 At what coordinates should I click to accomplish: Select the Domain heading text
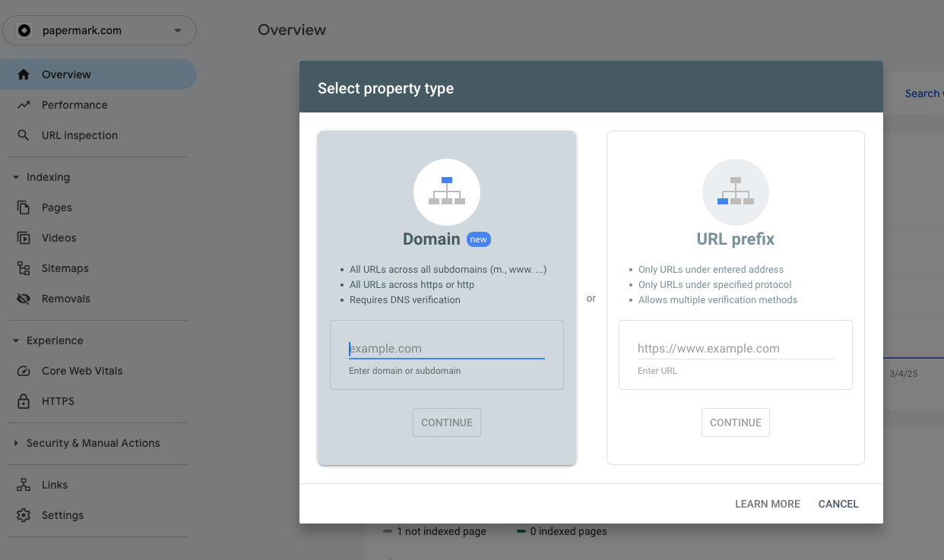click(432, 239)
